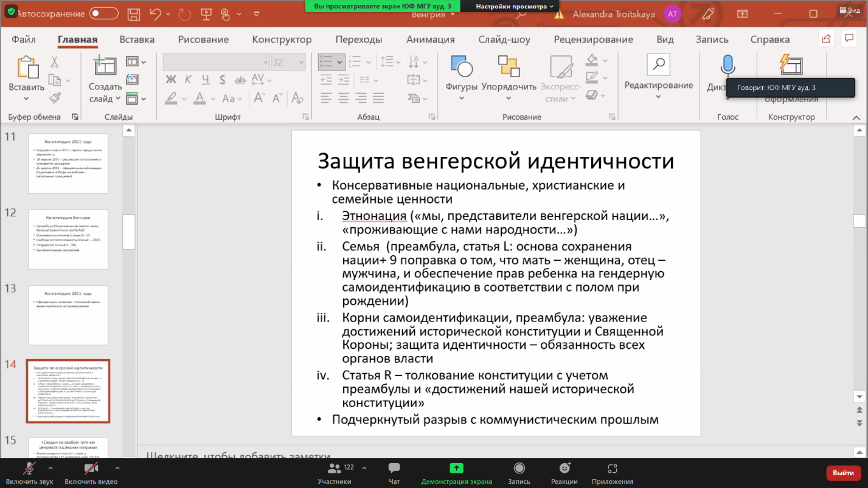Switch to Рисование tab
The image size is (868, 488).
(x=203, y=40)
